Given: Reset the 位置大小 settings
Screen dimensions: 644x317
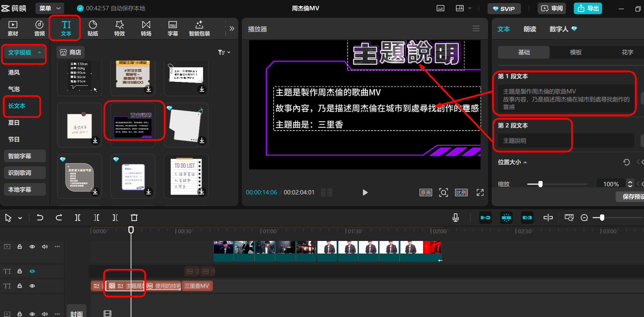Looking at the screenshot, I should click(x=626, y=162).
